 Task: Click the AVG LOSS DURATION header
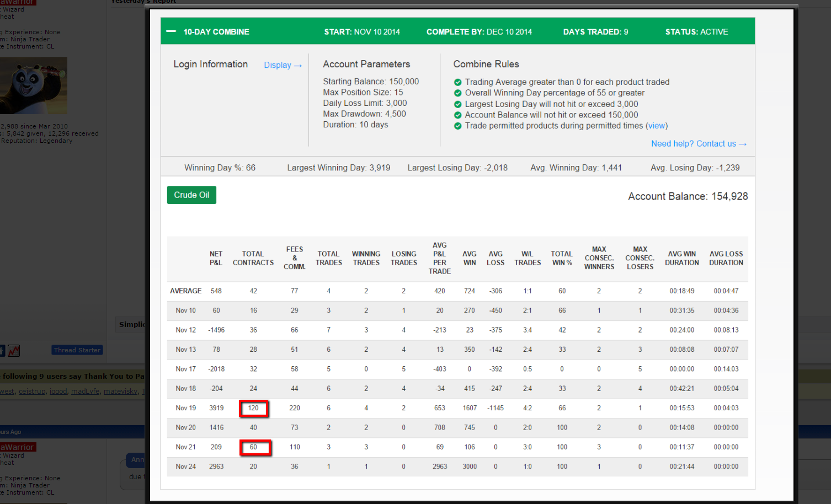pyautogui.click(x=726, y=258)
